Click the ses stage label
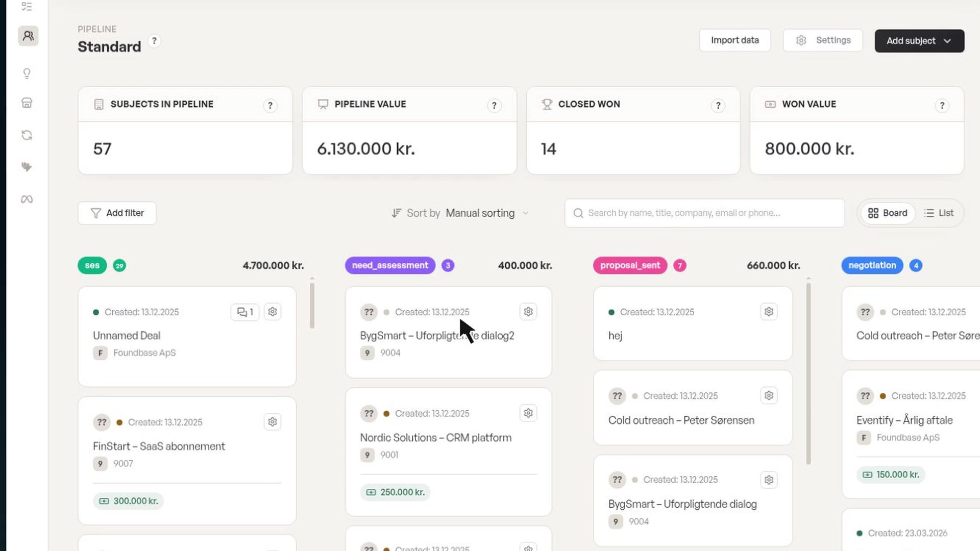Screen dimensions: 980x551 92,265
